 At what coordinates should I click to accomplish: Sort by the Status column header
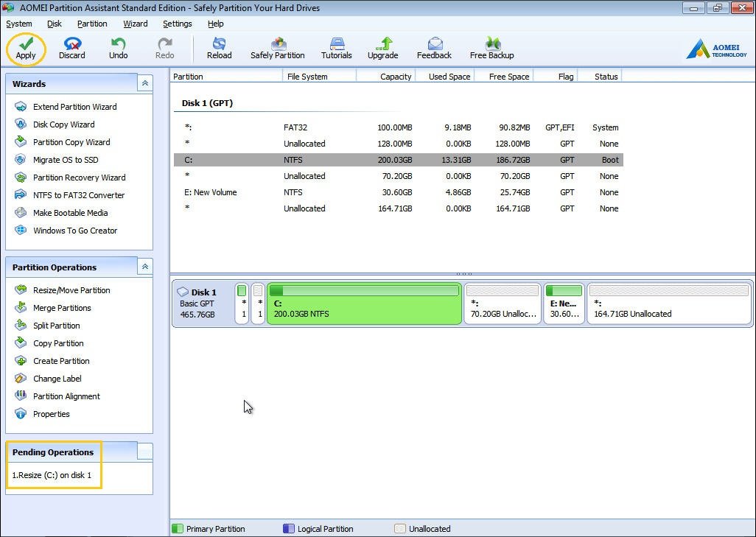599,76
